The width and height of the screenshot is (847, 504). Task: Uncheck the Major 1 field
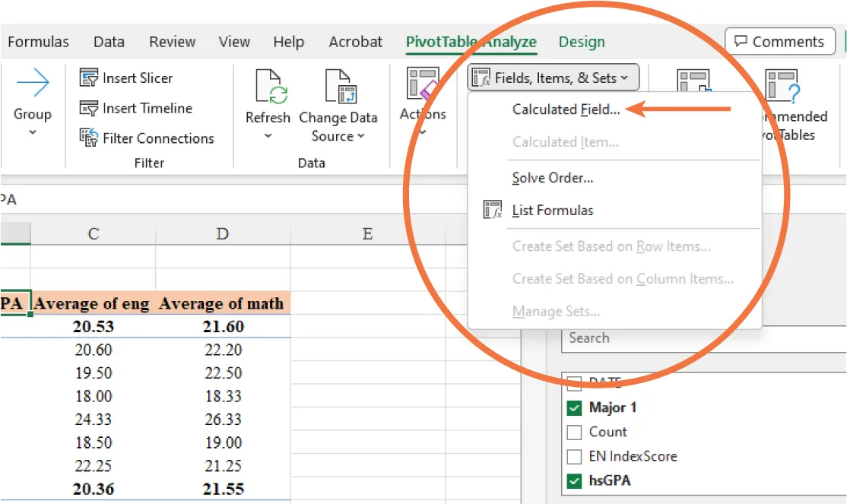click(574, 407)
